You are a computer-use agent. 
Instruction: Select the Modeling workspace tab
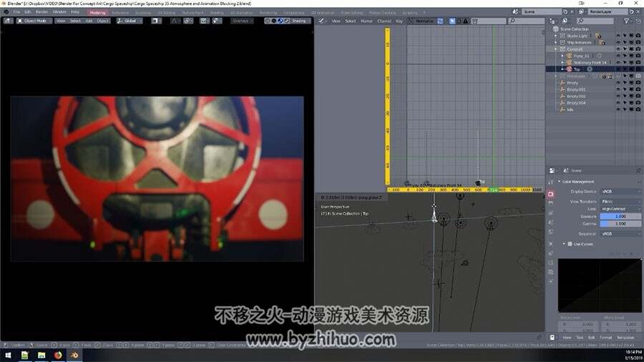point(98,13)
